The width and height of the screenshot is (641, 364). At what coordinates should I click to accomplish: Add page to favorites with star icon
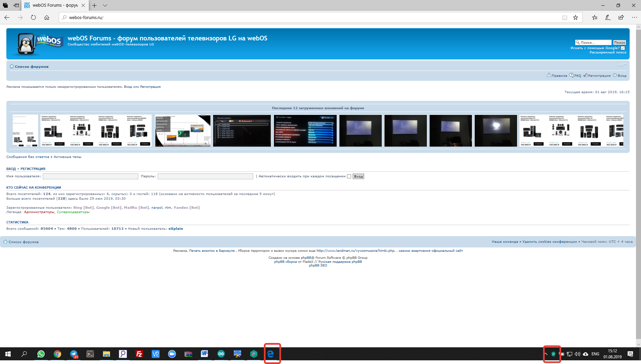[x=576, y=17]
